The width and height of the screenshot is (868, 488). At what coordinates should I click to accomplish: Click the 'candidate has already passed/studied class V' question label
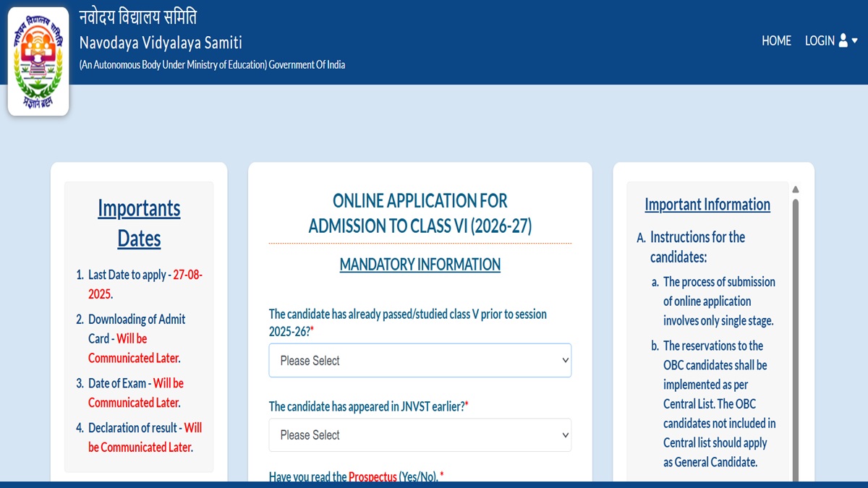408,323
